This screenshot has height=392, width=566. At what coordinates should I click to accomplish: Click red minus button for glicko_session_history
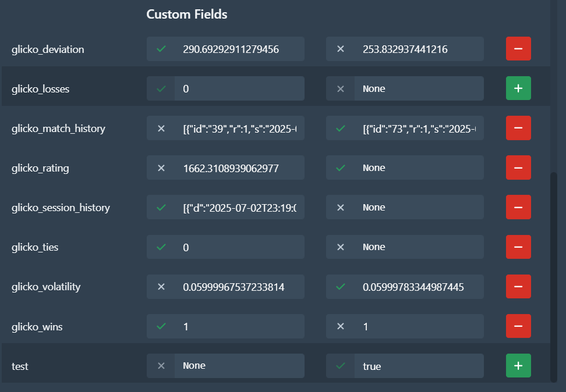(518, 208)
